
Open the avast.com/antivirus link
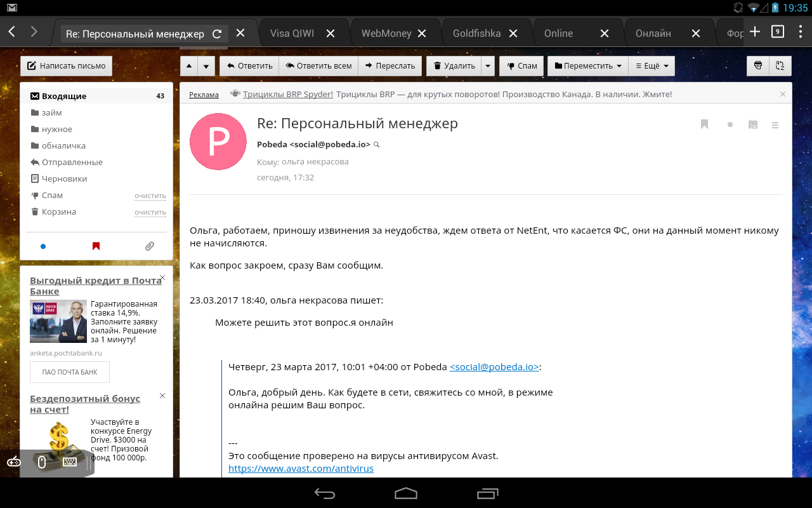[x=301, y=469]
